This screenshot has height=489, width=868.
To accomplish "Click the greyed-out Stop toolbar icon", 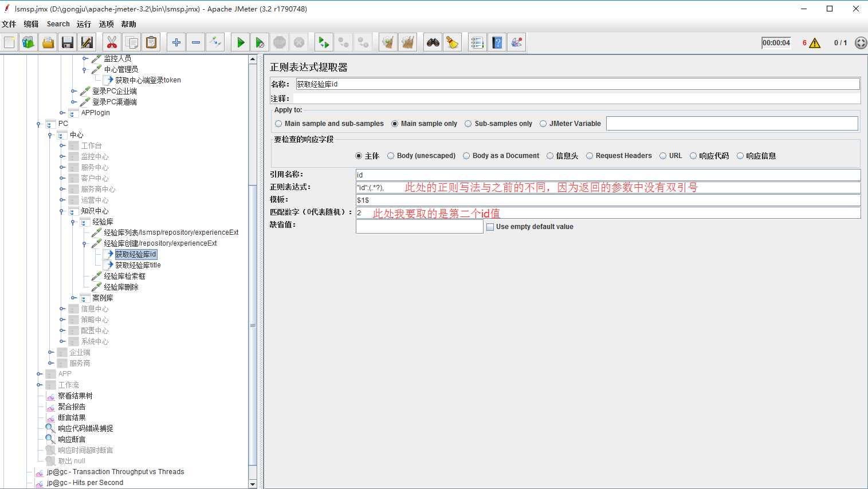I will click(280, 42).
